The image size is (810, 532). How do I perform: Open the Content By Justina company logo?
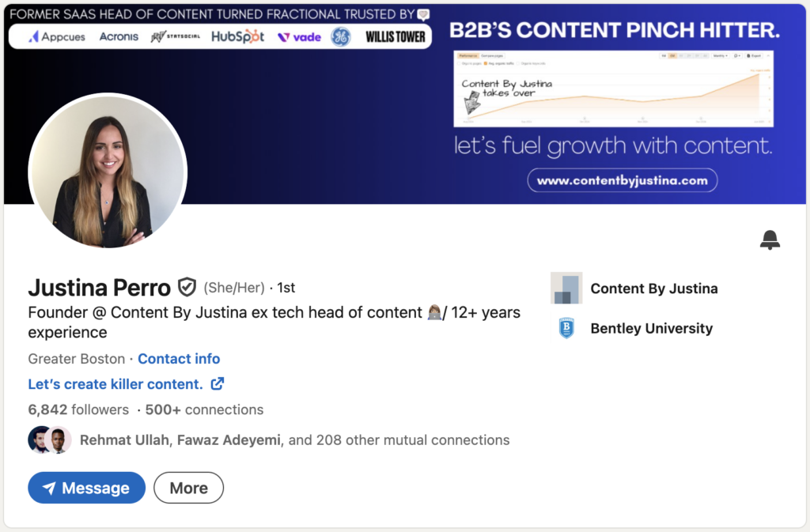point(566,289)
